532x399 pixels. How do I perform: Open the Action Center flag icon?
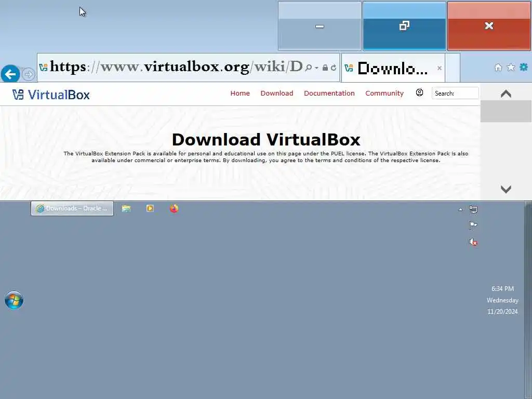pos(473,225)
